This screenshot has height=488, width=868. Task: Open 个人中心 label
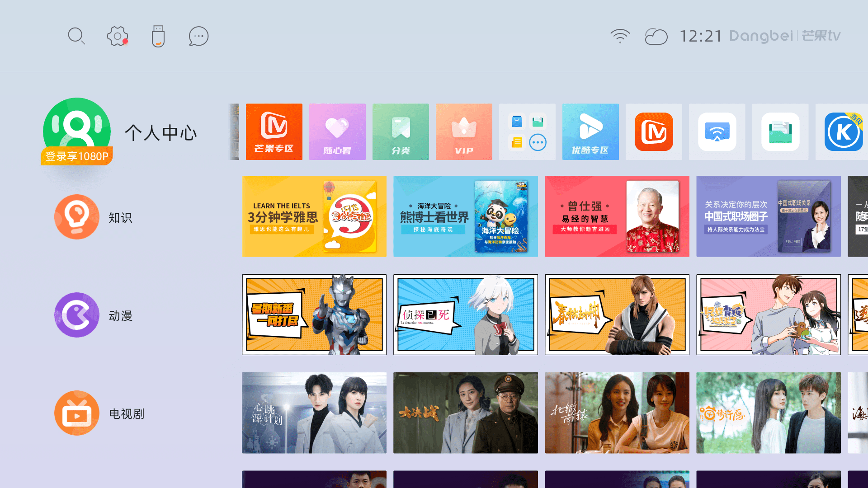pyautogui.click(x=161, y=133)
